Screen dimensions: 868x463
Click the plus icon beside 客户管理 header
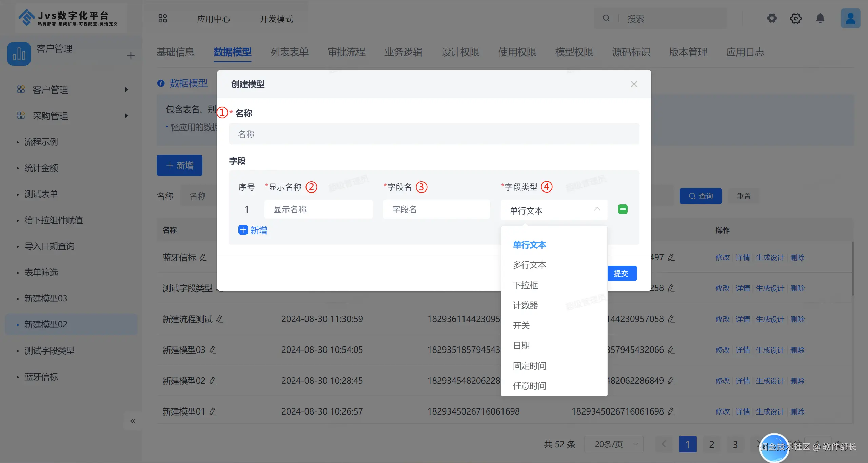point(131,55)
